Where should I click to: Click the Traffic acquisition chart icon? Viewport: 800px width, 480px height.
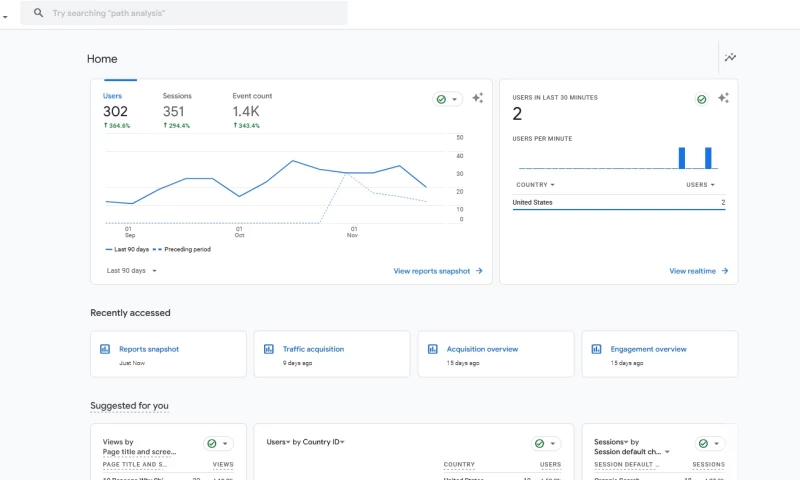tap(269, 349)
